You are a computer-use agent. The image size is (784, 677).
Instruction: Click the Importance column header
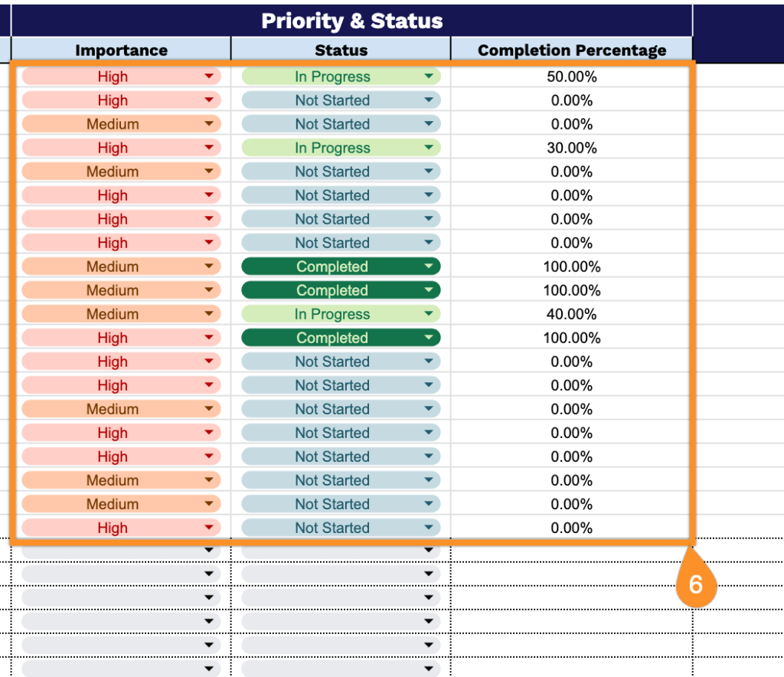pos(121,51)
